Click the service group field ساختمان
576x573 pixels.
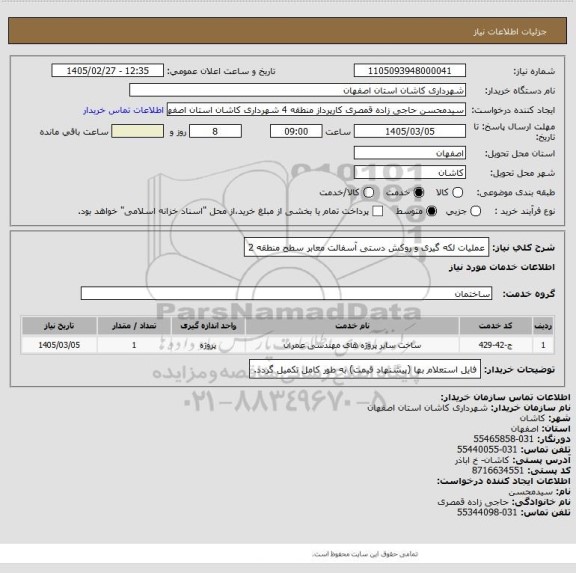[286, 293]
